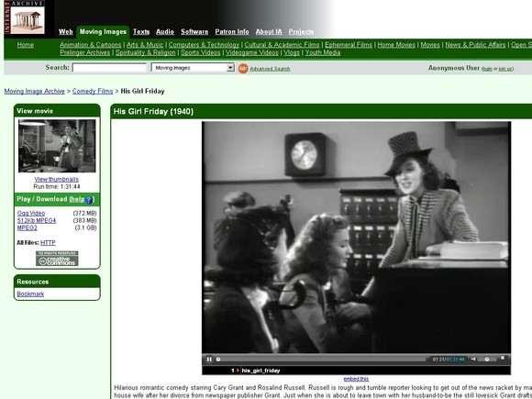Open All Files via HTTP link

tap(48, 243)
